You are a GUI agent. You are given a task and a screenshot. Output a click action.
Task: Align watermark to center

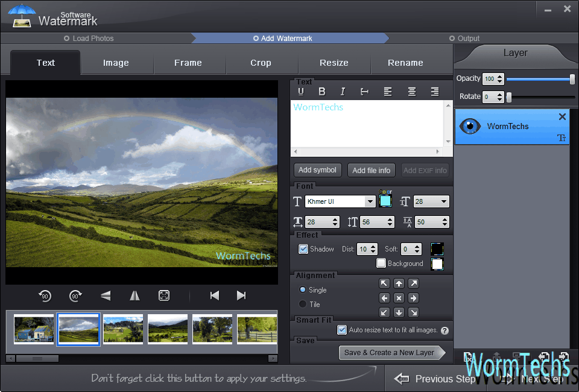pos(399,298)
